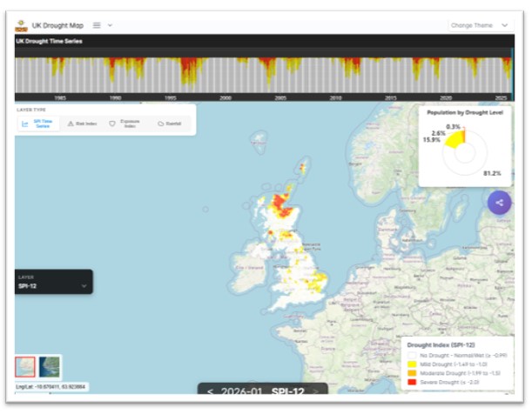Click the purple share button
532x414 pixels.
(499, 203)
